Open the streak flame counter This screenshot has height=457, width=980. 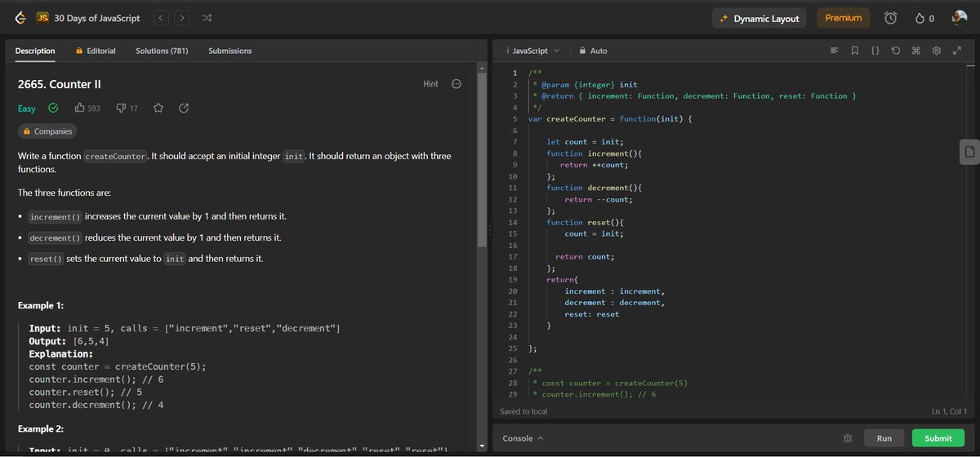pyautogui.click(x=924, y=18)
